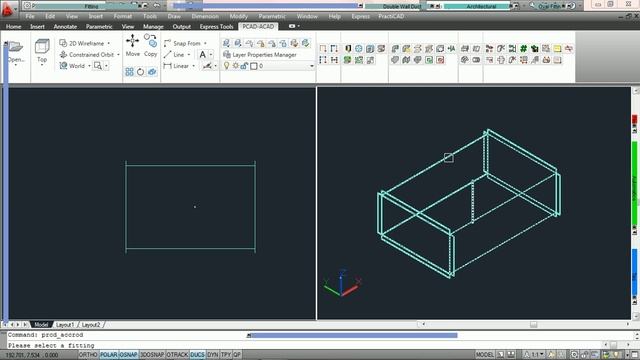This screenshot has width=640, height=360.
Task: Click the Zoom window icon beside World
Action: click(98, 65)
